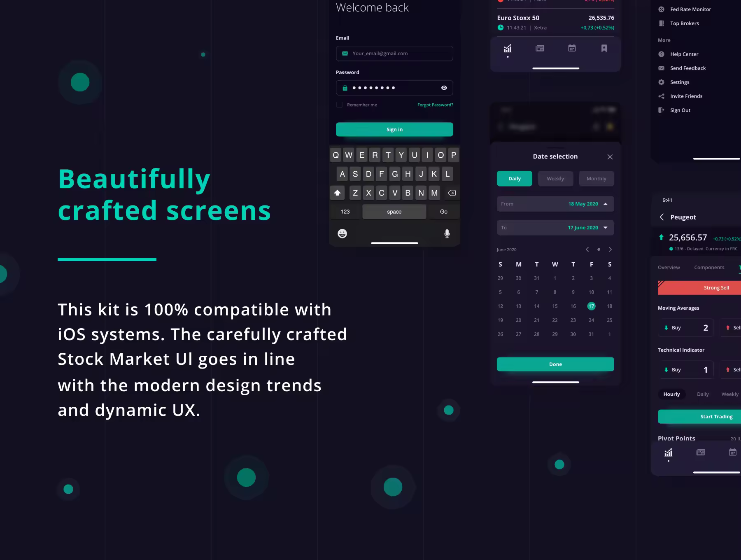This screenshot has width=741, height=560.
Task: Click Moving Averages Buy down-arrow icon
Action: point(666,328)
